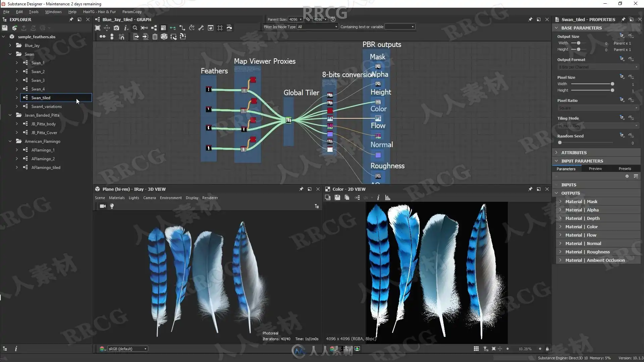Click the dice randomize seed icon
Image resolution: width=644 pixels, height=362 pixels.
click(164, 37)
